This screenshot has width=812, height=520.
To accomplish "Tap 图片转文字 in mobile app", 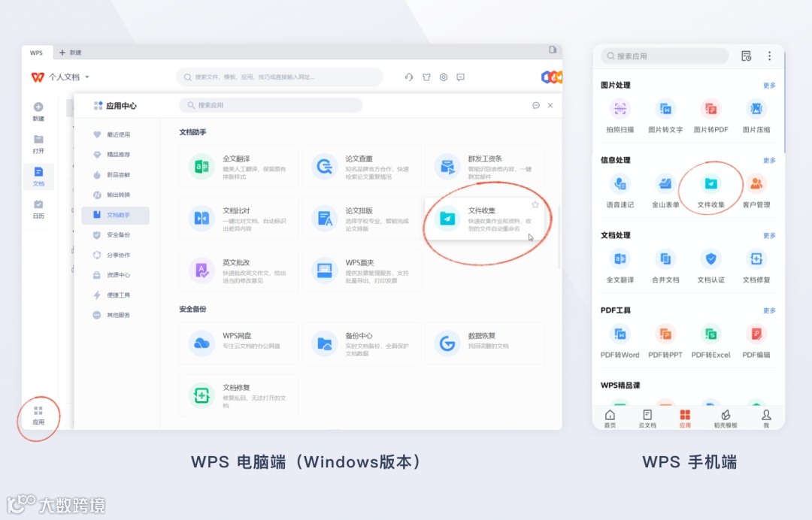I will [665, 116].
